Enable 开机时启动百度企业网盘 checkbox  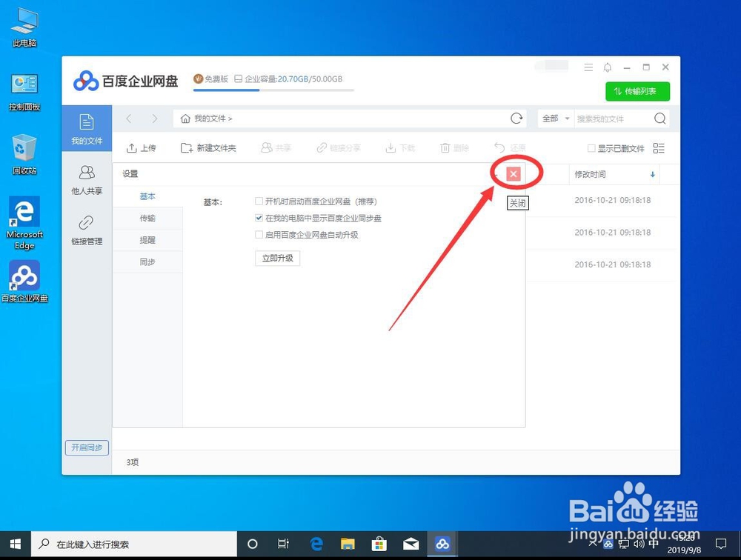[x=259, y=201]
